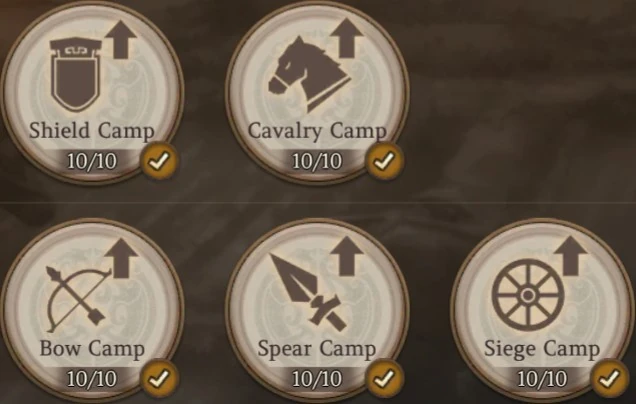Open the Spear Camp label text

(317, 349)
